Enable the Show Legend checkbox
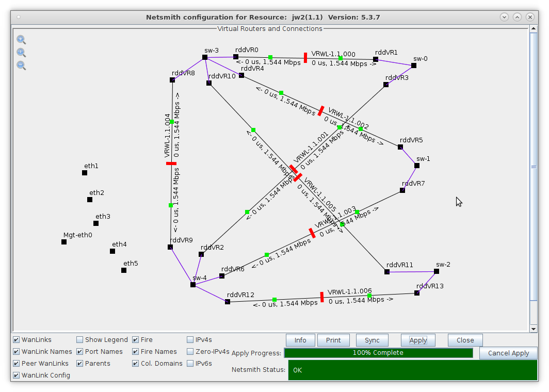 80,340
